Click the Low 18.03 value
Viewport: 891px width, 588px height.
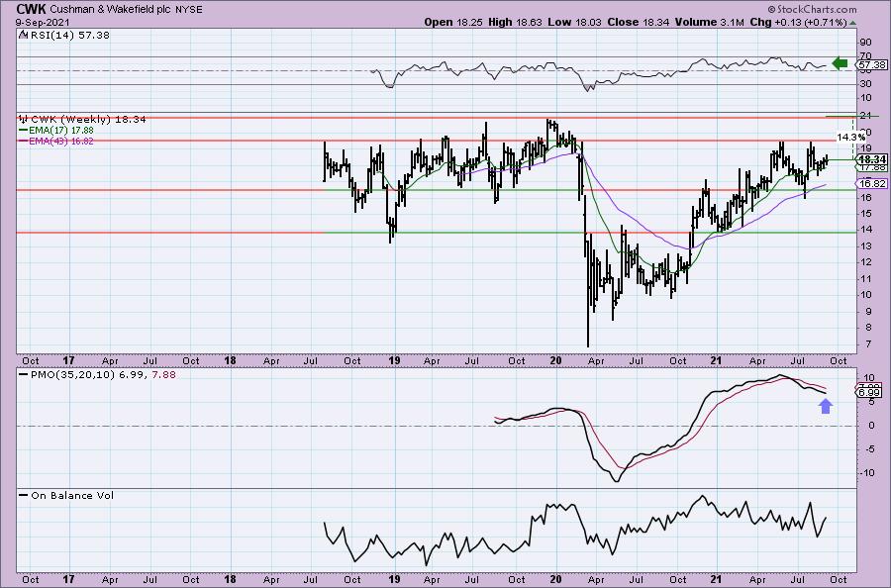[x=574, y=23]
